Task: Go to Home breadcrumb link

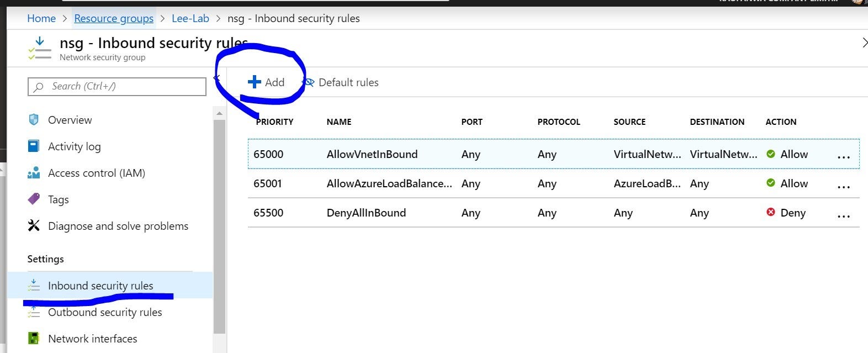Action: pos(41,18)
